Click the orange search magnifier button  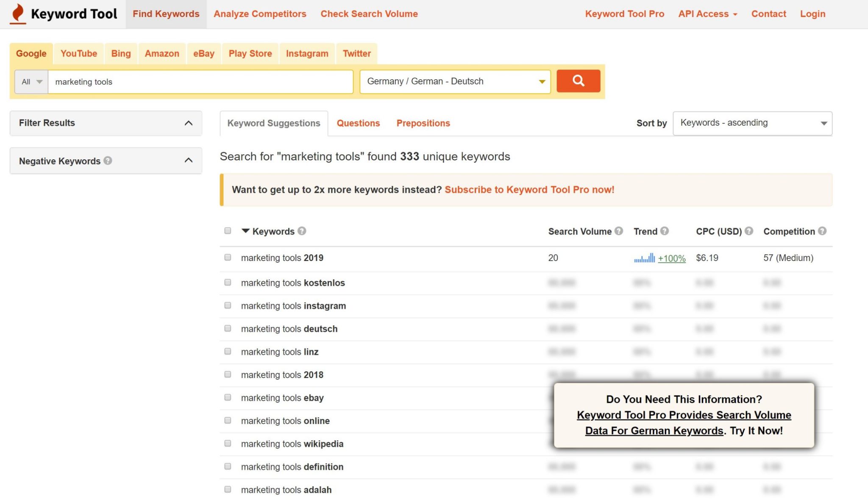pos(578,81)
